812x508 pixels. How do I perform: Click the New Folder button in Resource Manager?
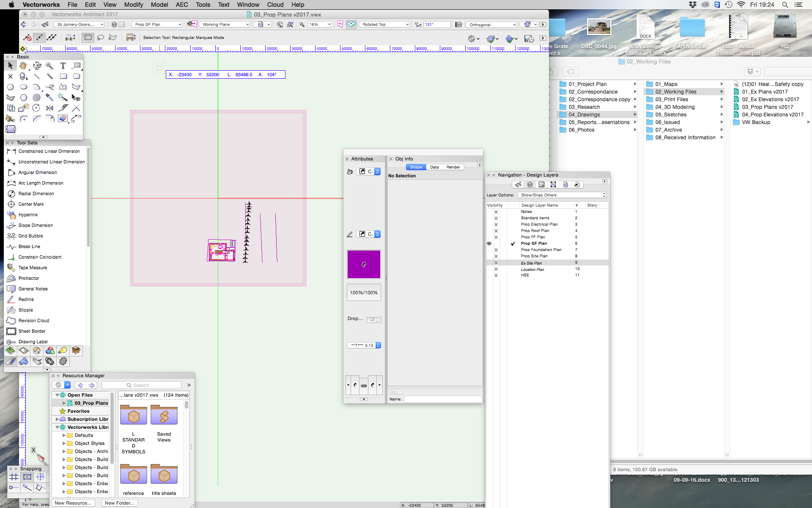120,503
